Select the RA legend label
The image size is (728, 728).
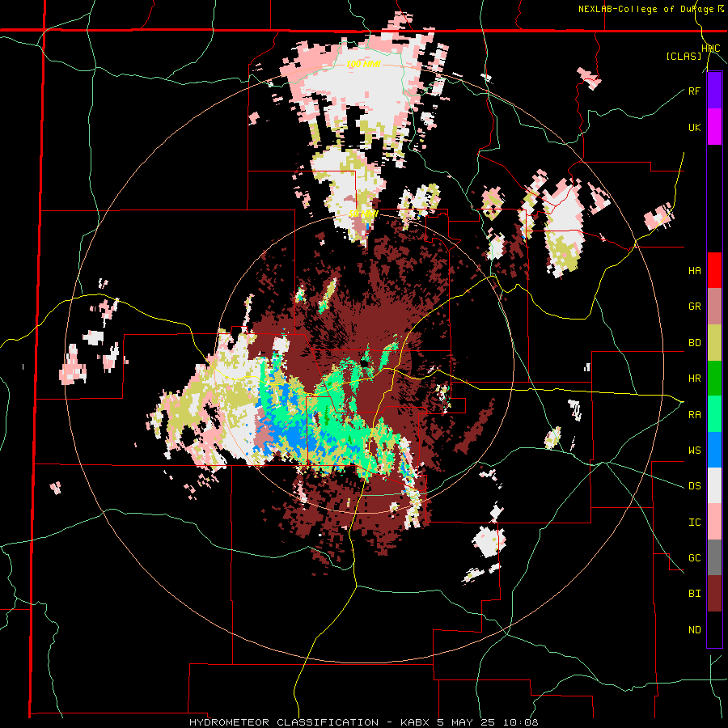point(694,415)
